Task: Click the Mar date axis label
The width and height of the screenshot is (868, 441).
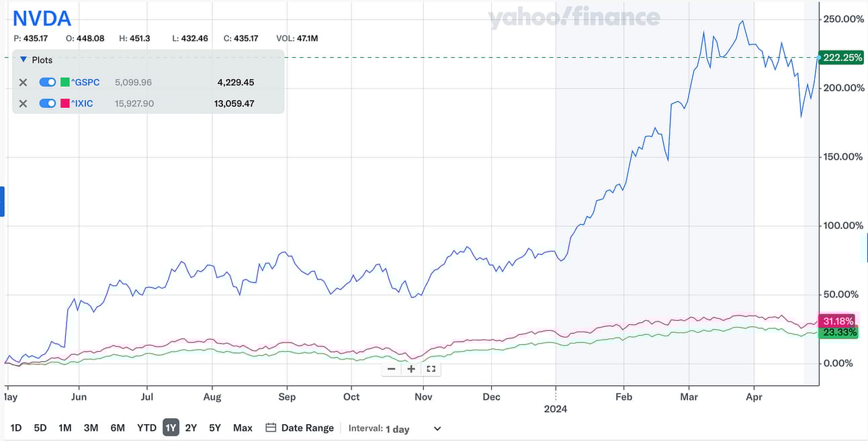Action: tap(689, 397)
